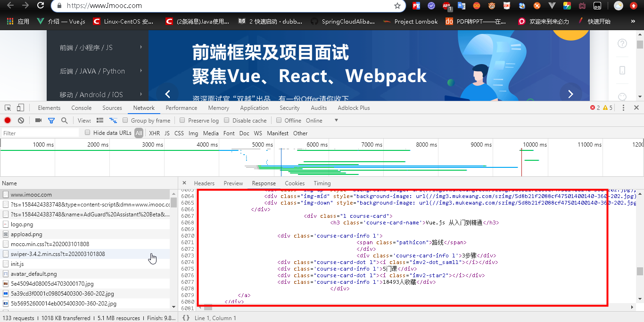Open network search magnifier icon

click(x=64, y=121)
